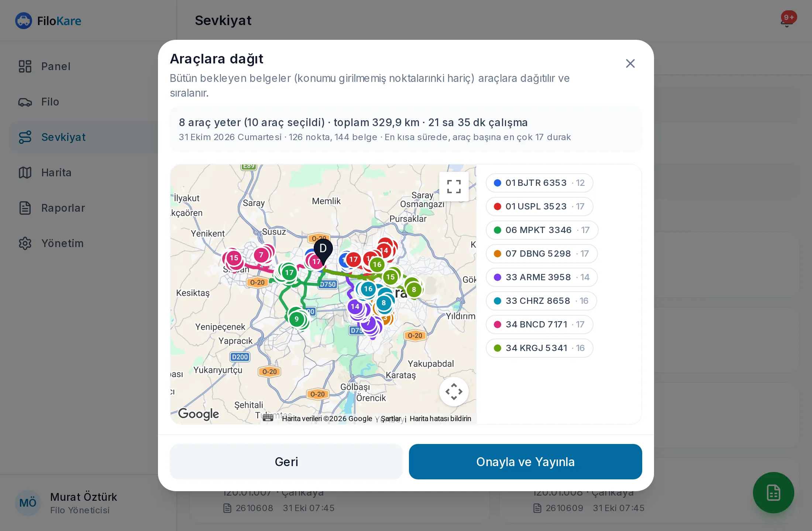Click the Geri button
Viewport: 812px width, 531px height.
click(x=286, y=462)
